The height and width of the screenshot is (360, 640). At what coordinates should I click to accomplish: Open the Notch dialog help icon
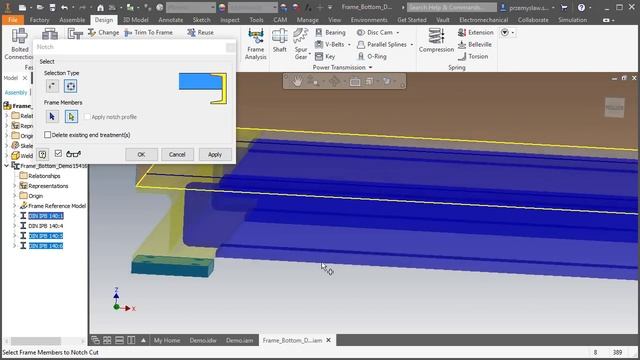coord(42,154)
